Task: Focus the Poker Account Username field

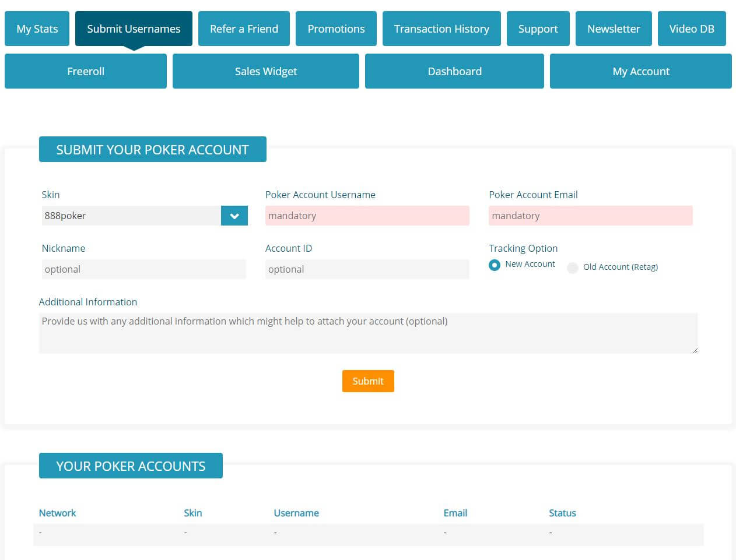Action: tap(367, 216)
